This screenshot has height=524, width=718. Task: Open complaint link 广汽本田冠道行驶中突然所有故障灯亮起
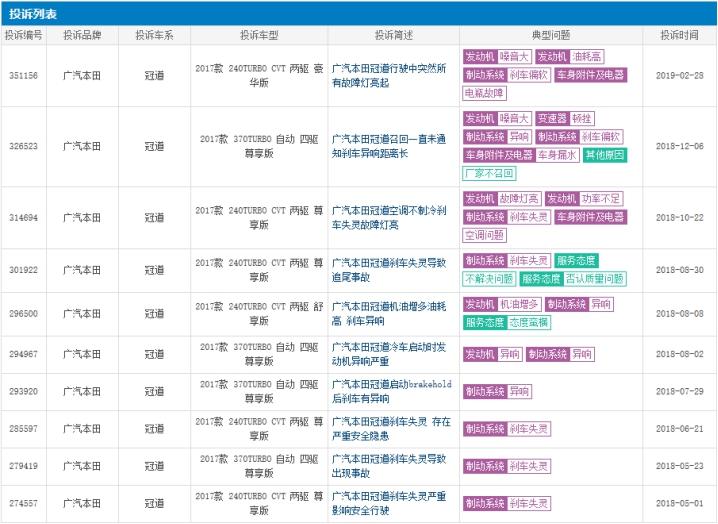389,76
